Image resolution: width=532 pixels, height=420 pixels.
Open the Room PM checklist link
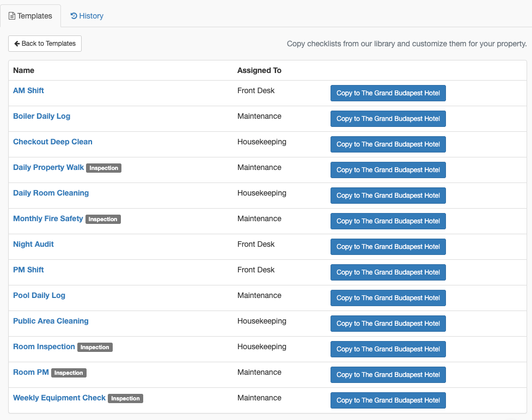coord(31,372)
